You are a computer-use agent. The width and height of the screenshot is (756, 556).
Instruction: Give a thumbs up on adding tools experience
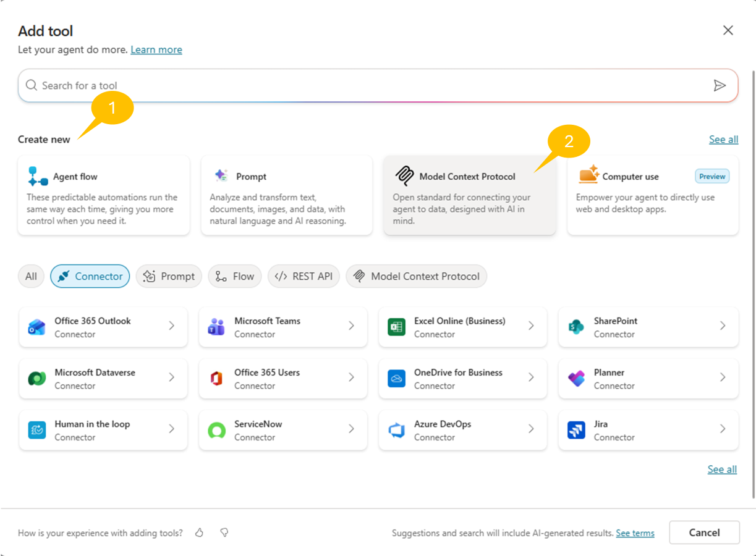199,533
